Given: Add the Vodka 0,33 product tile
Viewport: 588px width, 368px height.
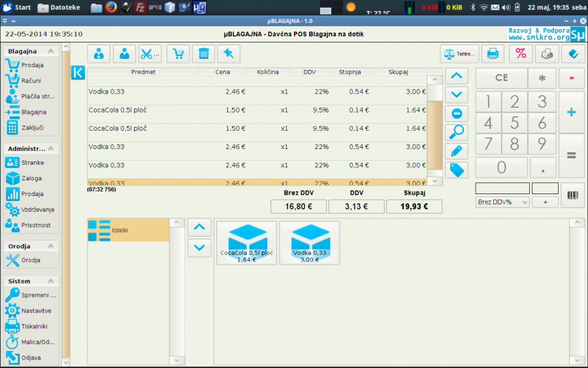Looking at the screenshot, I should 310,243.
